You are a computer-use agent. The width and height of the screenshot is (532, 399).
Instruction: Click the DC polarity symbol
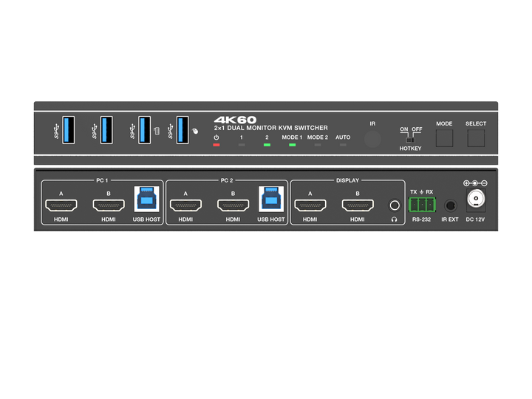475,183
